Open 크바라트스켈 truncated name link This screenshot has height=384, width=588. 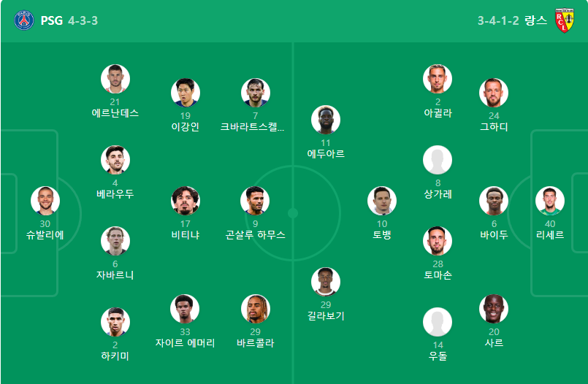pyautogui.click(x=252, y=127)
